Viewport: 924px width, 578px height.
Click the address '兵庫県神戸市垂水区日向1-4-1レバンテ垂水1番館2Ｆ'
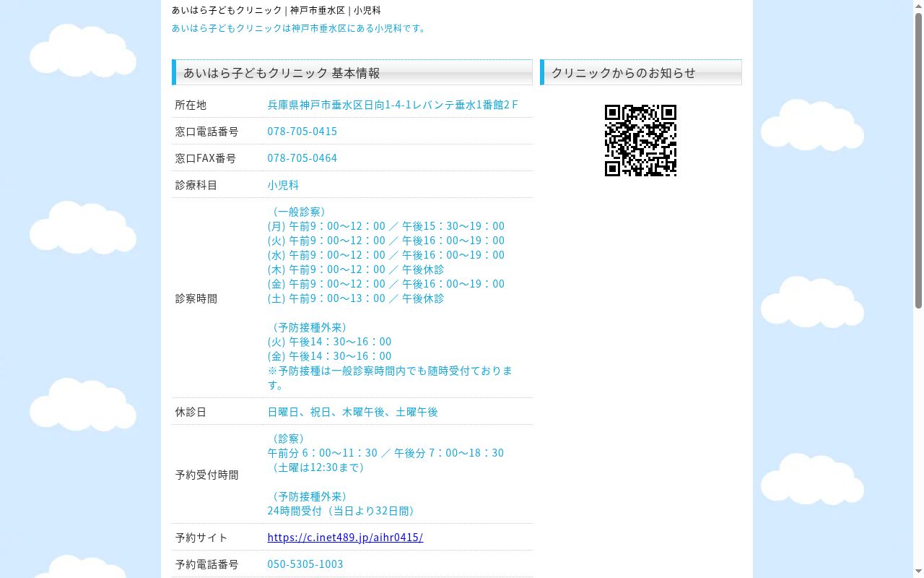pyautogui.click(x=393, y=105)
